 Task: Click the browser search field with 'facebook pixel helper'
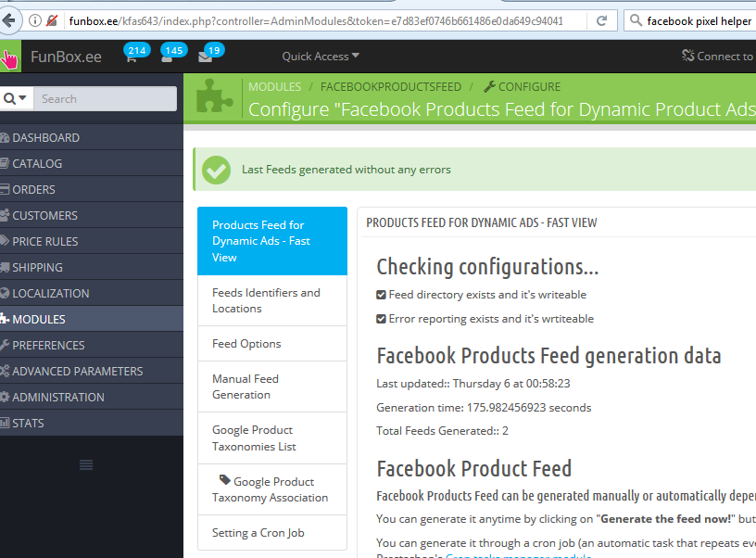(x=700, y=20)
